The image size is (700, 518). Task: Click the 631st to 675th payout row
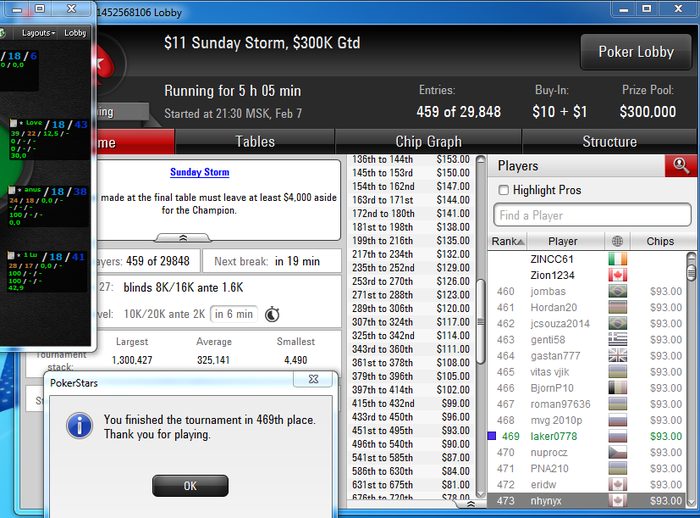(411, 485)
